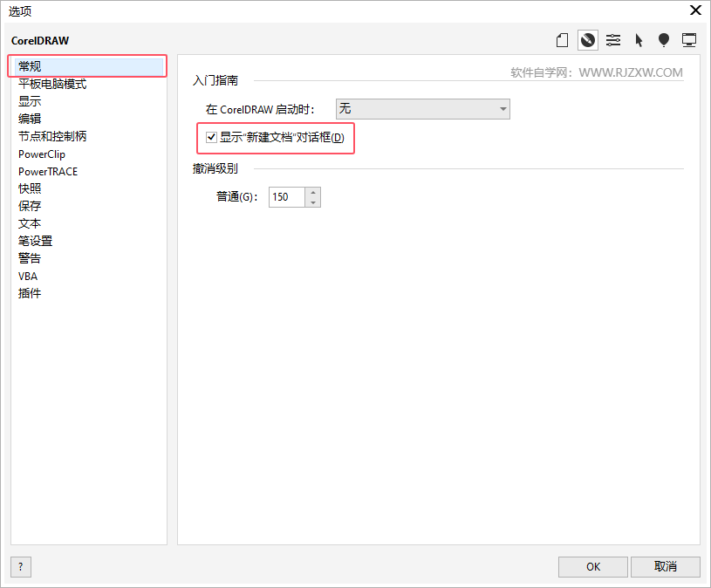The height and width of the screenshot is (588, 711).
Task: Open the Workspace monitor icon
Action: tap(689, 40)
